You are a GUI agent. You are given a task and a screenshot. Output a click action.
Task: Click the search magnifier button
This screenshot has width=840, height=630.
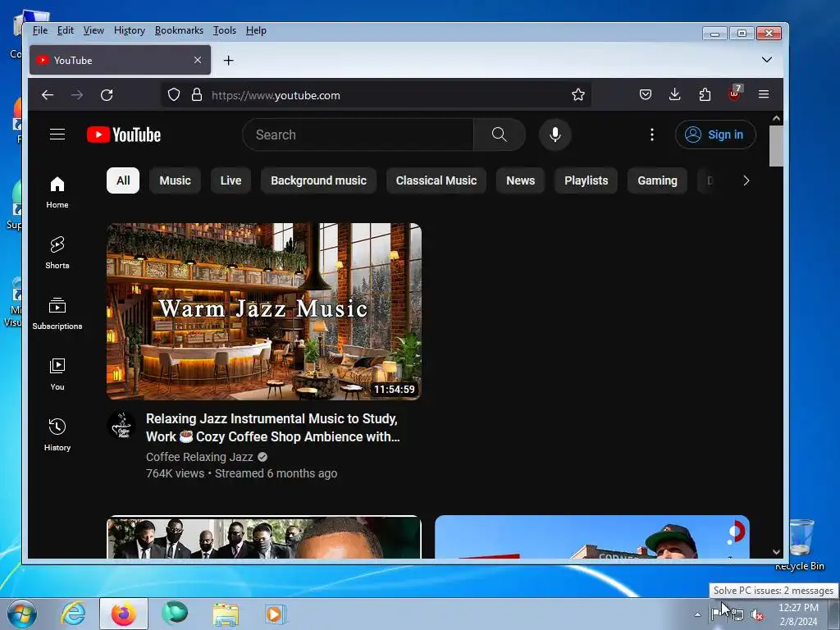click(x=500, y=135)
